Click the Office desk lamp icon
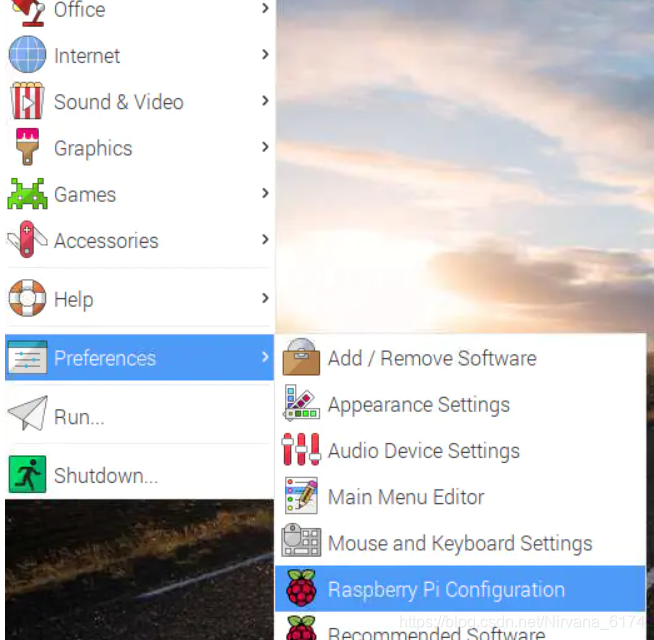The image size is (654, 640). point(28,12)
